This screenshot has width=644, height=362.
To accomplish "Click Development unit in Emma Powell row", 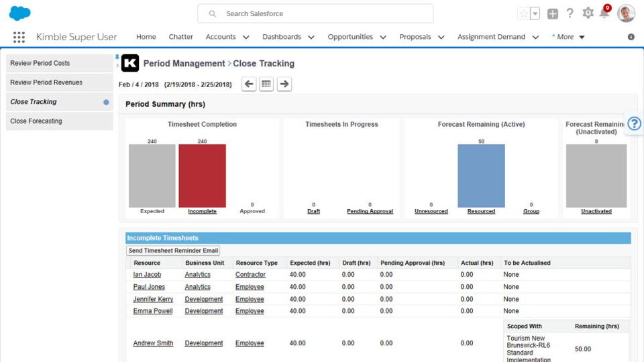I will (x=204, y=311).
